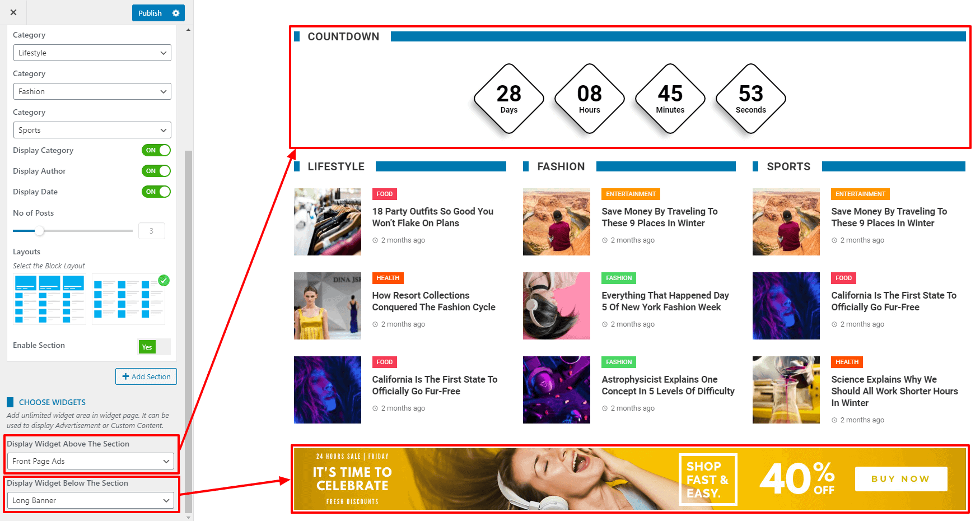Viewport: 980px width, 521px height.
Task: Close the customizer with the X icon
Action: [13, 12]
